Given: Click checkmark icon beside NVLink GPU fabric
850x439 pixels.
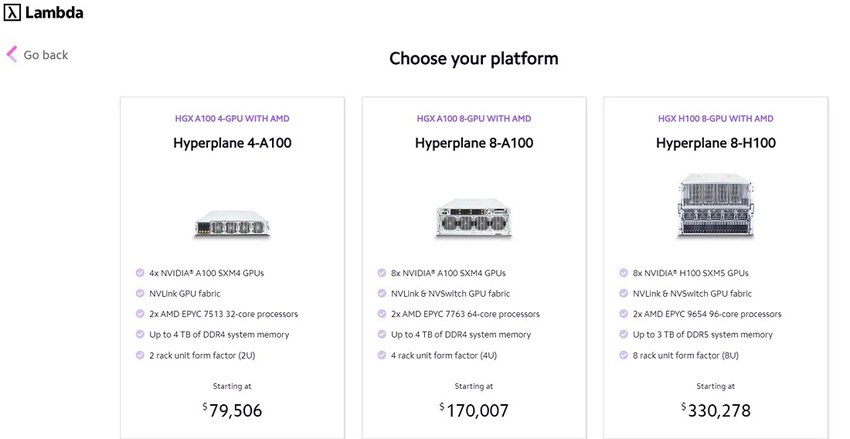Looking at the screenshot, I should (140, 293).
